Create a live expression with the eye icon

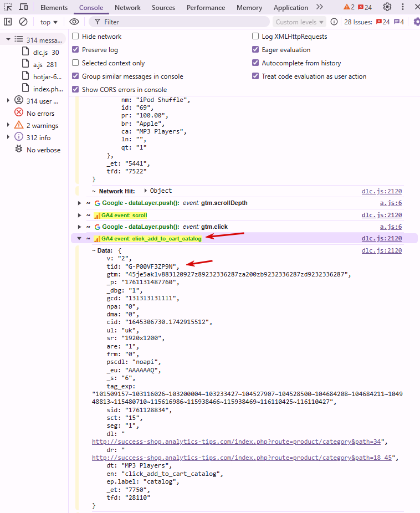(74, 22)
